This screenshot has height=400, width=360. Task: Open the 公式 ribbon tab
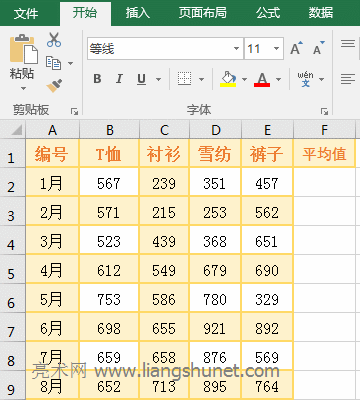point(268,13)
